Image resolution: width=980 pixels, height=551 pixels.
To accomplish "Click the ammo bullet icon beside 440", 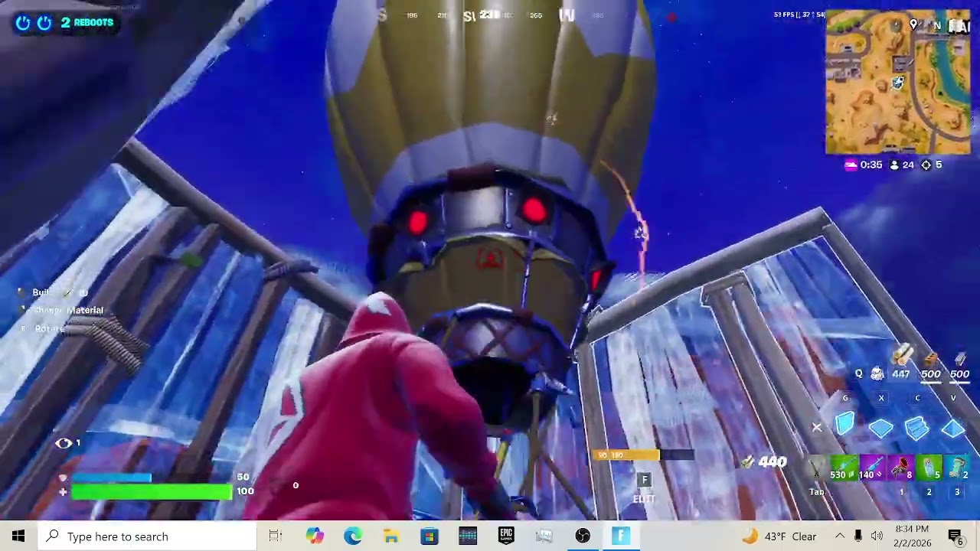I will click(748, 461).
